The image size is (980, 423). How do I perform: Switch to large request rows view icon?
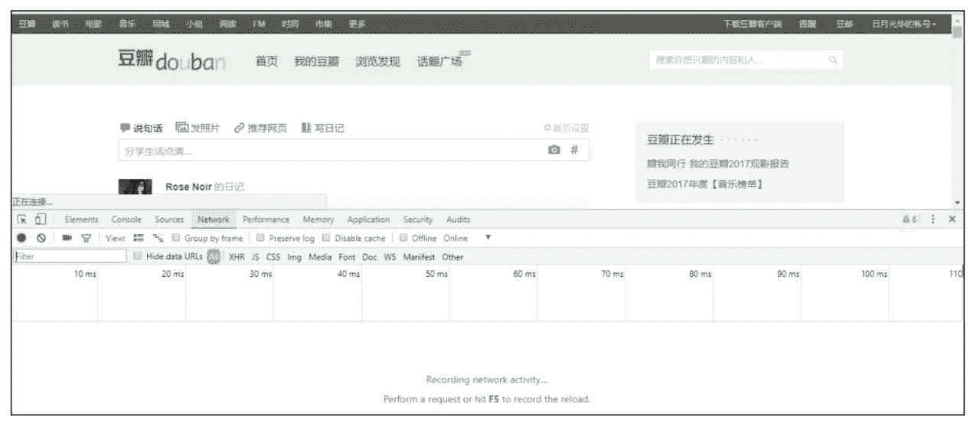139,238
